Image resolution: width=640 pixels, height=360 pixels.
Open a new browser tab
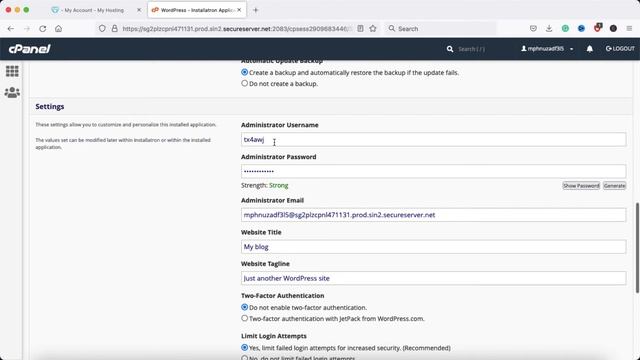[256, 10]
